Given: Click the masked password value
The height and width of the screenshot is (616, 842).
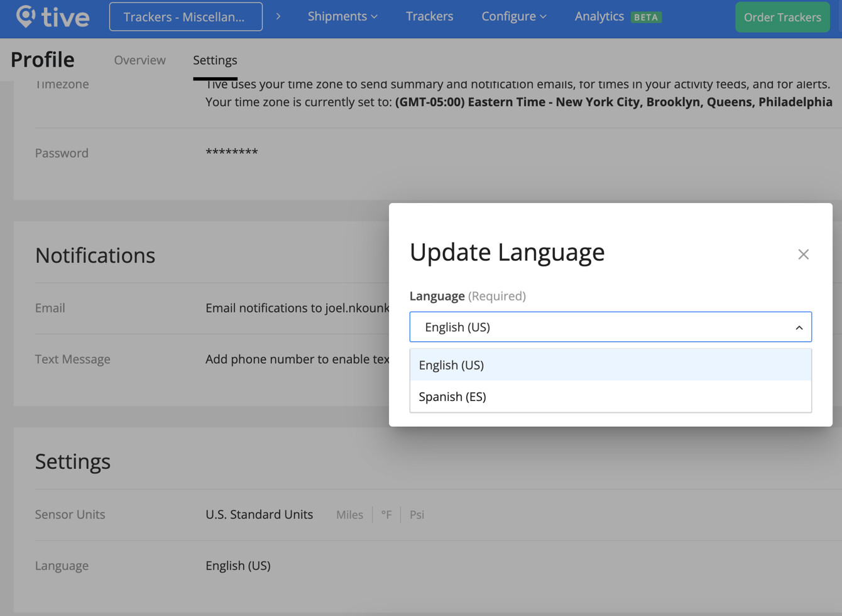Looking at the screenshot, I should coord(232,152).
